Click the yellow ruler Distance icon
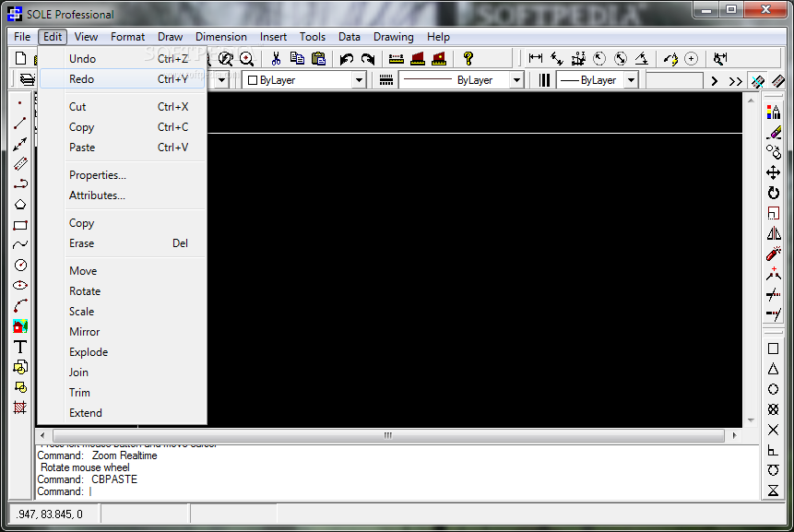This screenshot has width=794, height=532. (x=397, y=59)
